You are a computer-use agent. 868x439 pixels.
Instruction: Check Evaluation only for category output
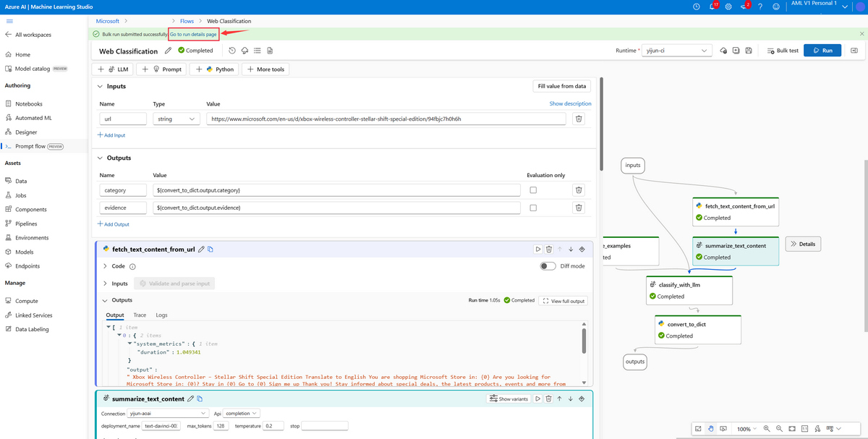[x=533, y=190]
